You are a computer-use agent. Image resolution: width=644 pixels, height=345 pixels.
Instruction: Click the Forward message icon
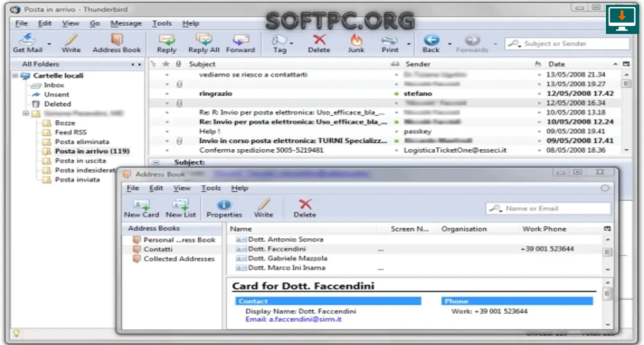pos(241,39)
